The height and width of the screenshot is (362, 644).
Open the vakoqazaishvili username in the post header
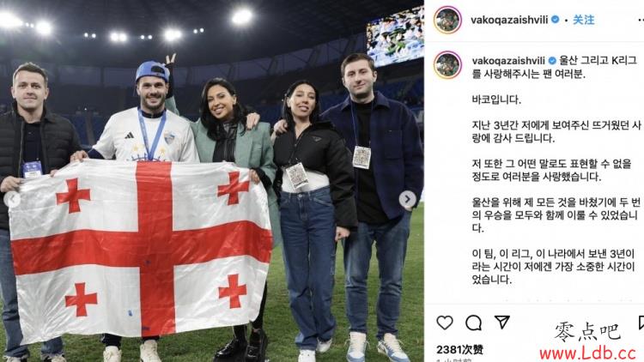point(509,20)
